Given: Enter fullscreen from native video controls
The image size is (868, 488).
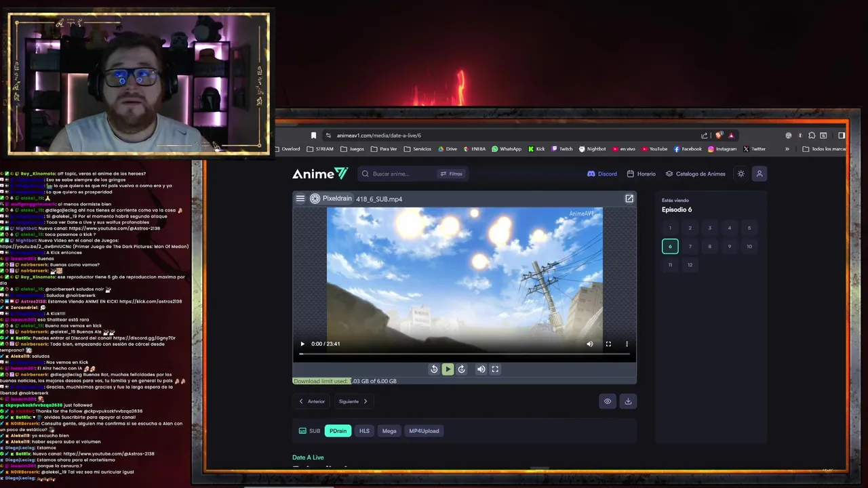Looking at the screenshot, I should [608, 344].
